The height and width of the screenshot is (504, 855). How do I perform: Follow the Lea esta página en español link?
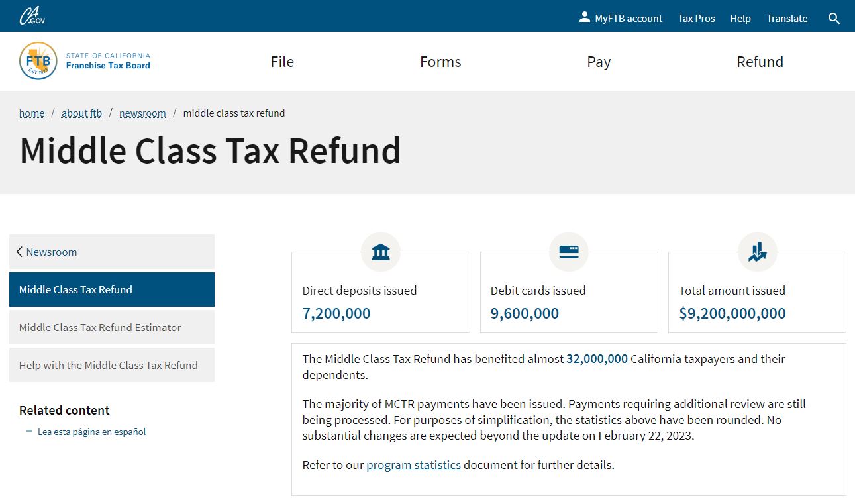pyautogui.click(x=91, y=432)
